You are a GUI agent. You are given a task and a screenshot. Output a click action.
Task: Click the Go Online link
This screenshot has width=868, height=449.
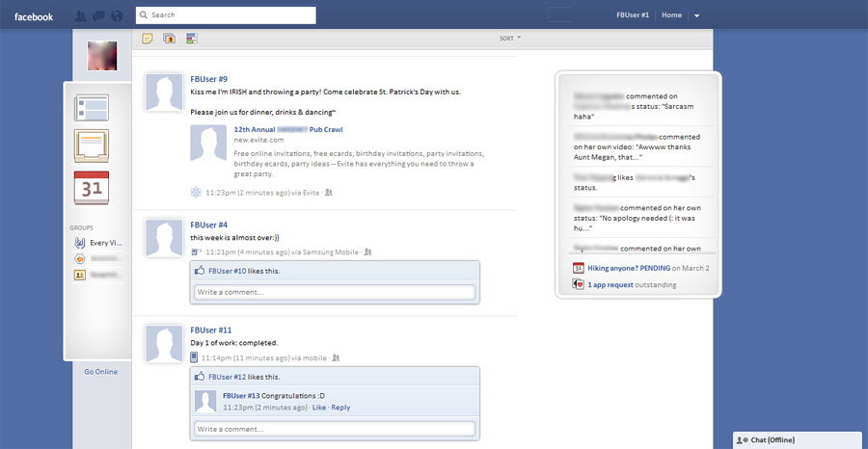(x=100, y=372)
